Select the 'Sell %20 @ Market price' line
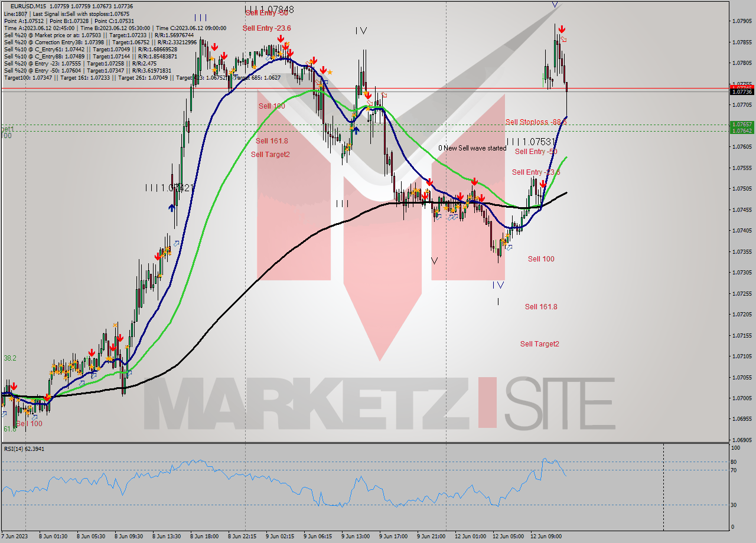 coord(99,35)
